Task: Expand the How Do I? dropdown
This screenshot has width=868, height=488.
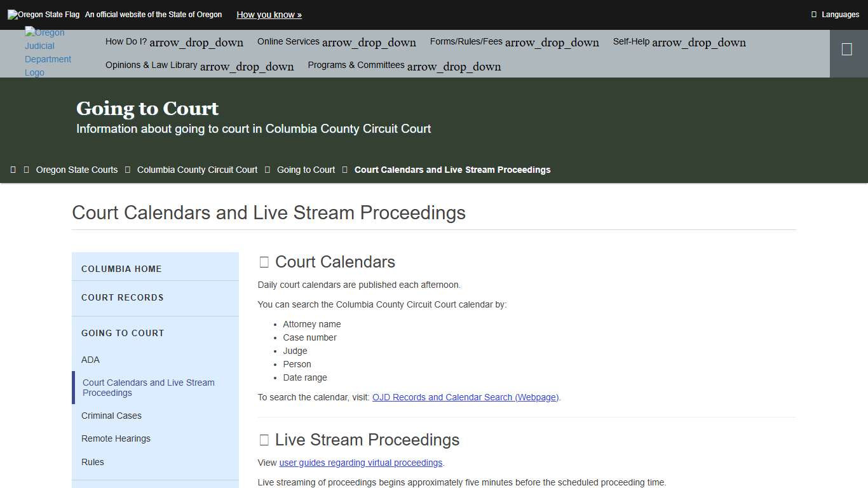Action: click(173, 41)
